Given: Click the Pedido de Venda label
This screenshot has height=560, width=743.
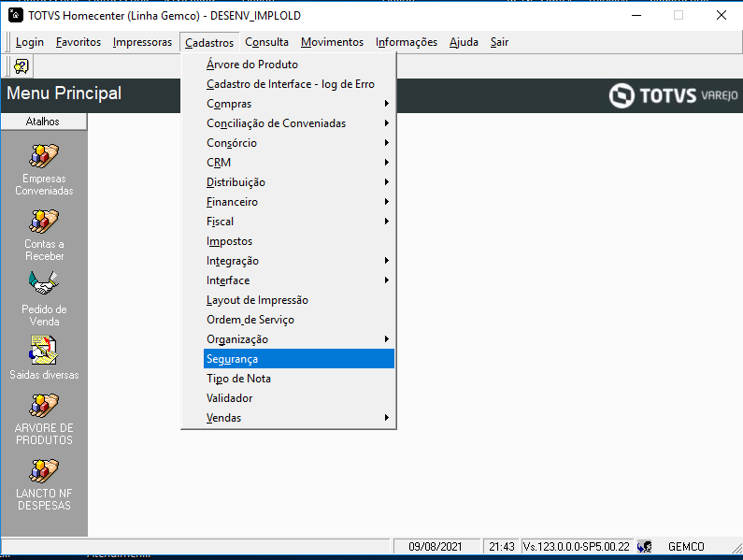Looking at the screenshot, I should coord(44,315).
